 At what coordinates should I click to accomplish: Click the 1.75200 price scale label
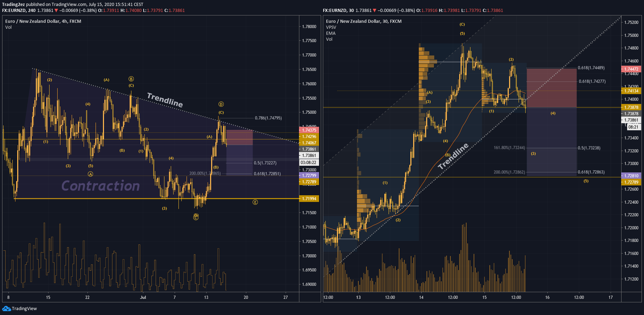coord(631,22)
